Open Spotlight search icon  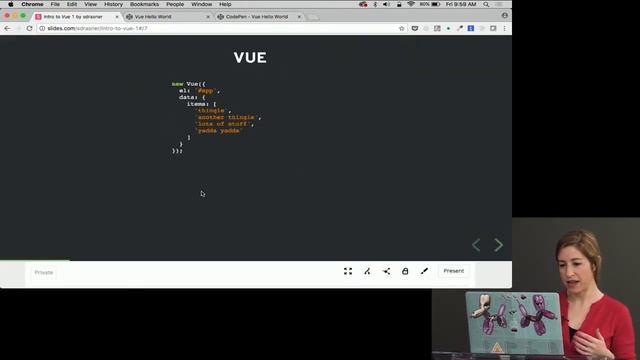pyautogui.click(x=486, y=4)
